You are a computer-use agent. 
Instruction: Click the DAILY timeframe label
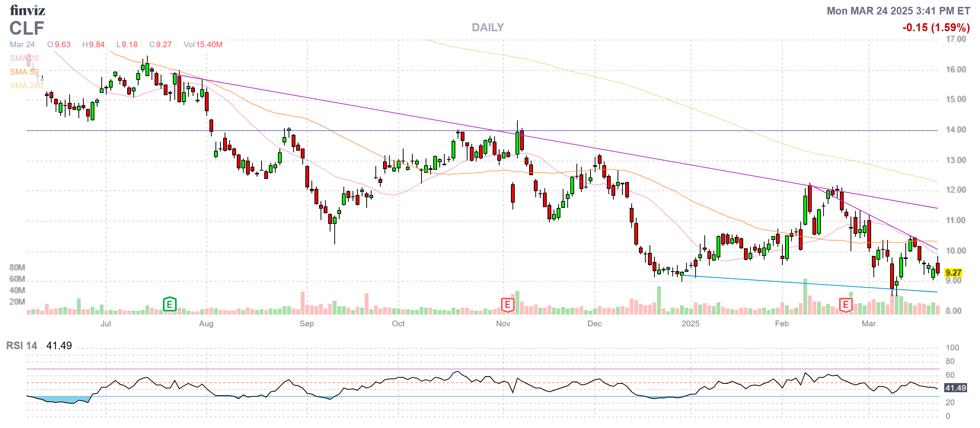(487, 27)
